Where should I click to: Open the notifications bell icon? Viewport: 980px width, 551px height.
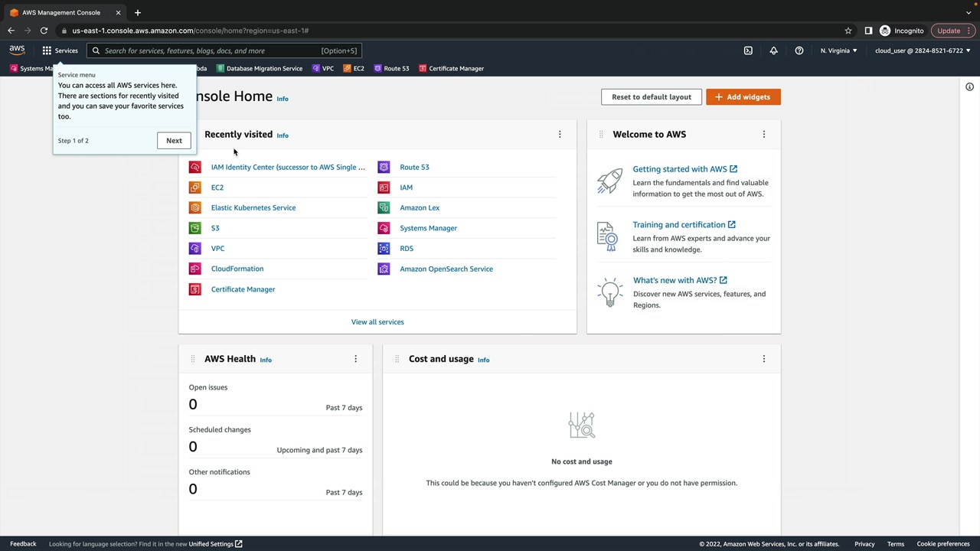[x=773, y=51]
